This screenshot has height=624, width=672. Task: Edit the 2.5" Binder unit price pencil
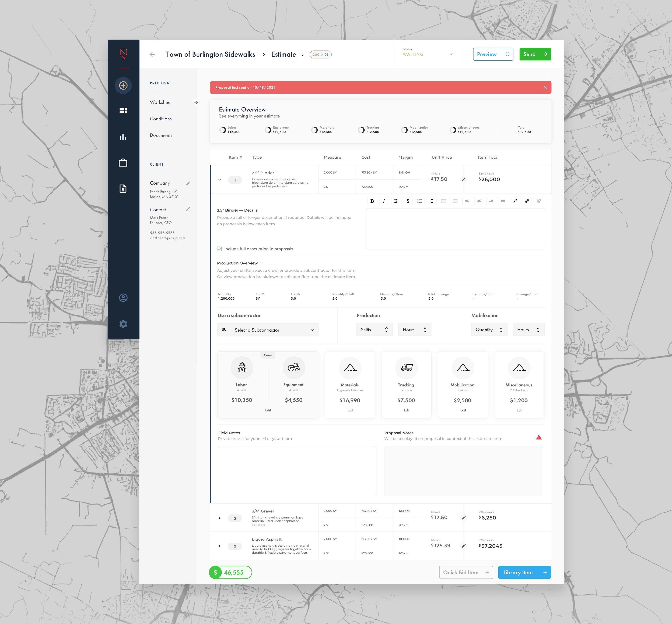click(464, 179)
